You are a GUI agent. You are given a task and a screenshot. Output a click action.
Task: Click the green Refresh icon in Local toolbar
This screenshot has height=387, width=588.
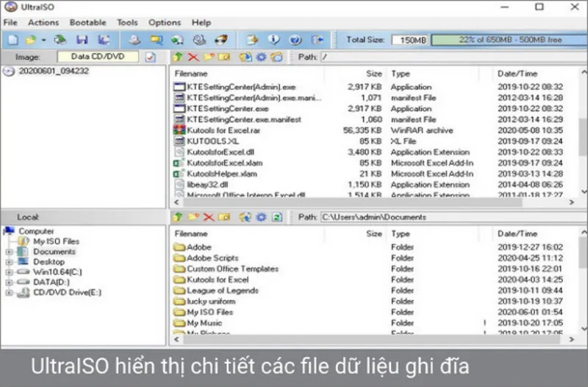coord(277,217)
